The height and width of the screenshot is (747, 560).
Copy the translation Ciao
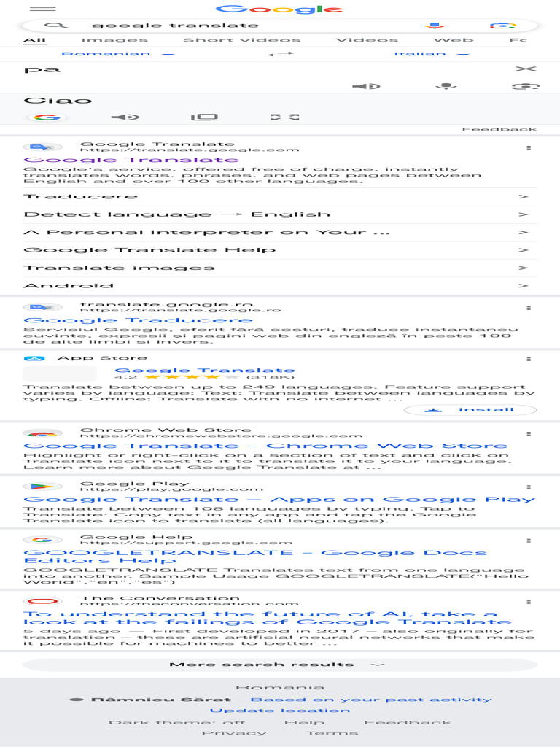204,117
